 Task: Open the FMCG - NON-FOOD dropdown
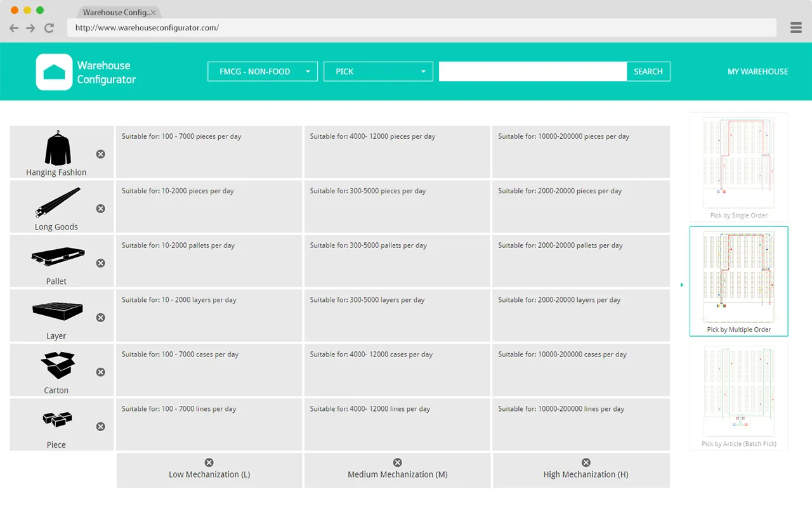pos(262,72)
